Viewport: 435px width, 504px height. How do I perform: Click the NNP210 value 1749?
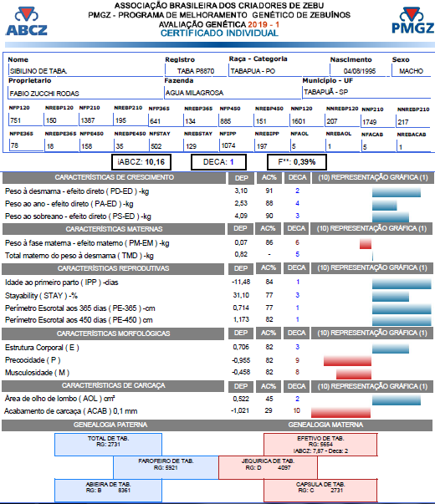369,122
